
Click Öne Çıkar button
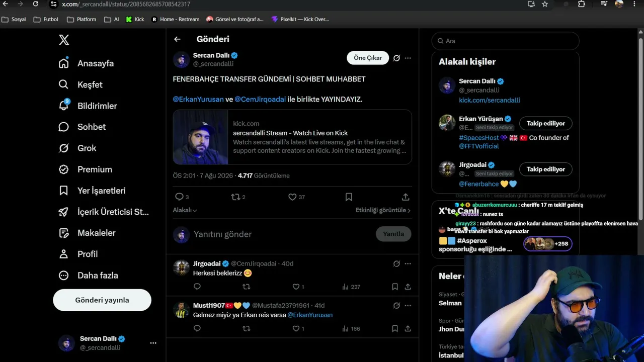(368, 58)
